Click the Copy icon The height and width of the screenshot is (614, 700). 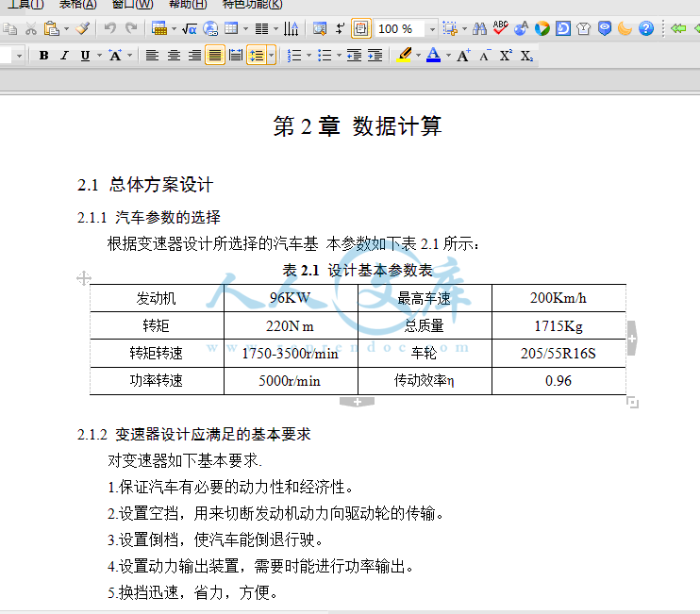point(9,29)
